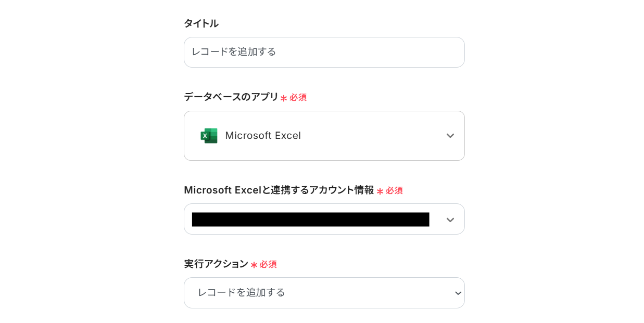Image resolution: width=644 pixels, height=323 pixels.
Task: Open the レコードを追加する action select box
Action: point(324,293)
